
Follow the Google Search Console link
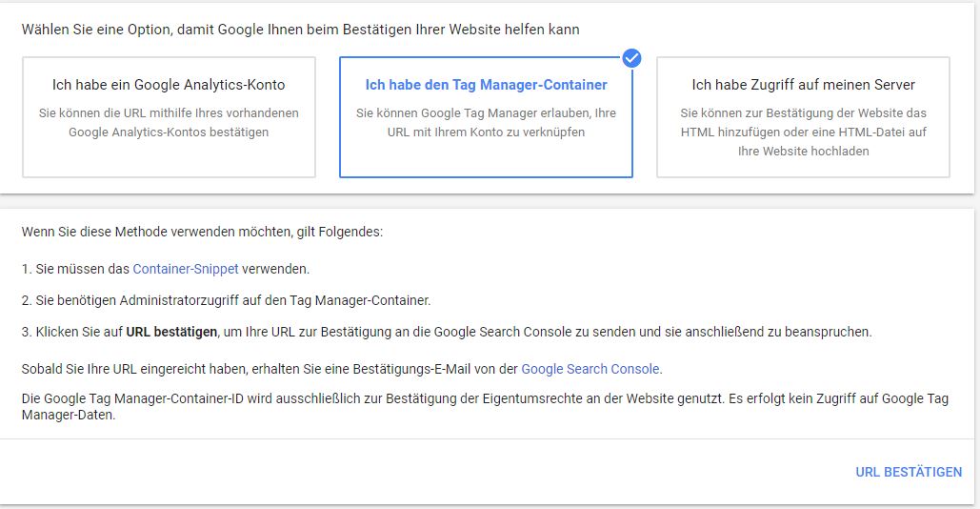590,369
